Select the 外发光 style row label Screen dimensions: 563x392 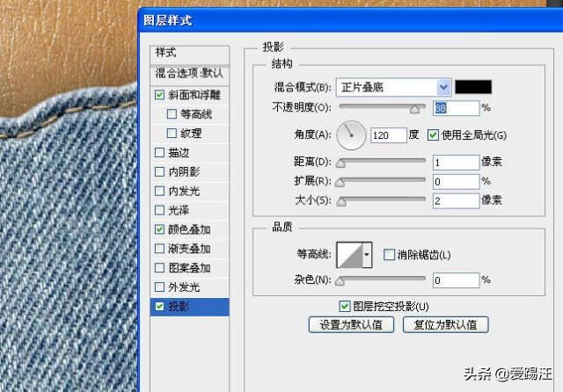click(x=184, y=287)
